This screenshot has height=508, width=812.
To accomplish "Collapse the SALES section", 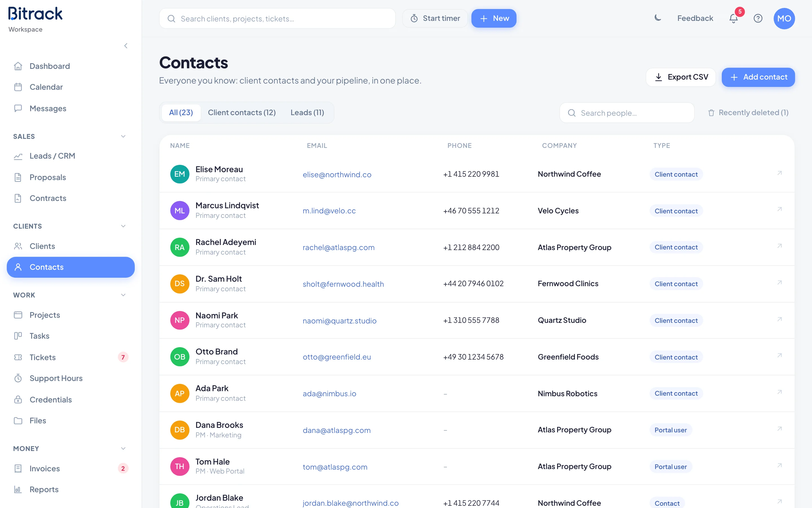I will (x=123, y=136).
